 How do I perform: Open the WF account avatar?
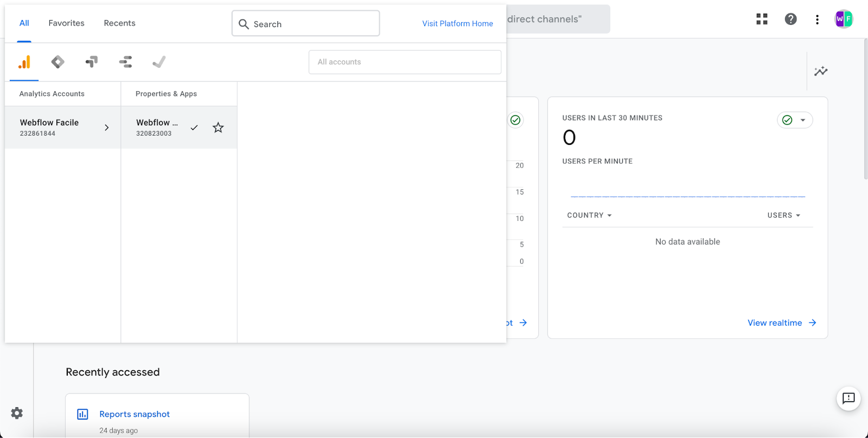click(844, 19)
